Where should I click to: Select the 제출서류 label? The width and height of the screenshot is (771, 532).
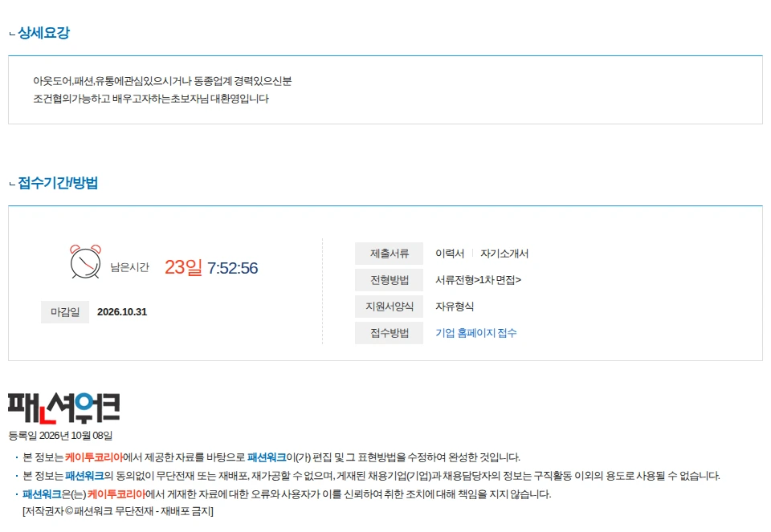(389, 254)
